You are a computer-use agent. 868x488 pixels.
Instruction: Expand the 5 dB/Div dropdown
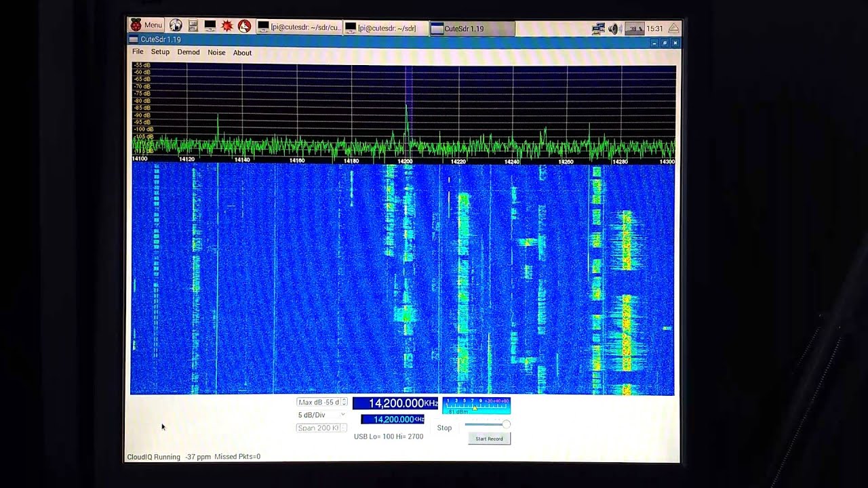[321, 415]
